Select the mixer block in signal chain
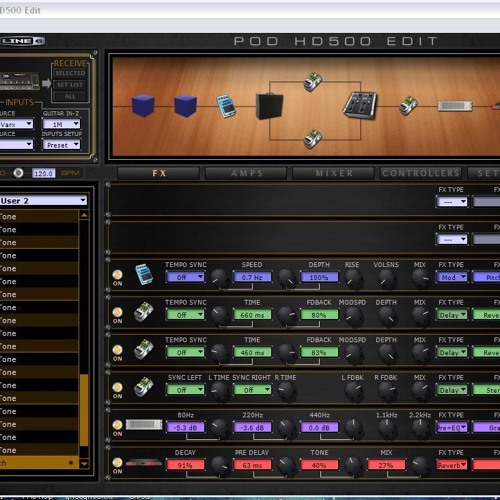Screen dimensions: 500x500 360,105
